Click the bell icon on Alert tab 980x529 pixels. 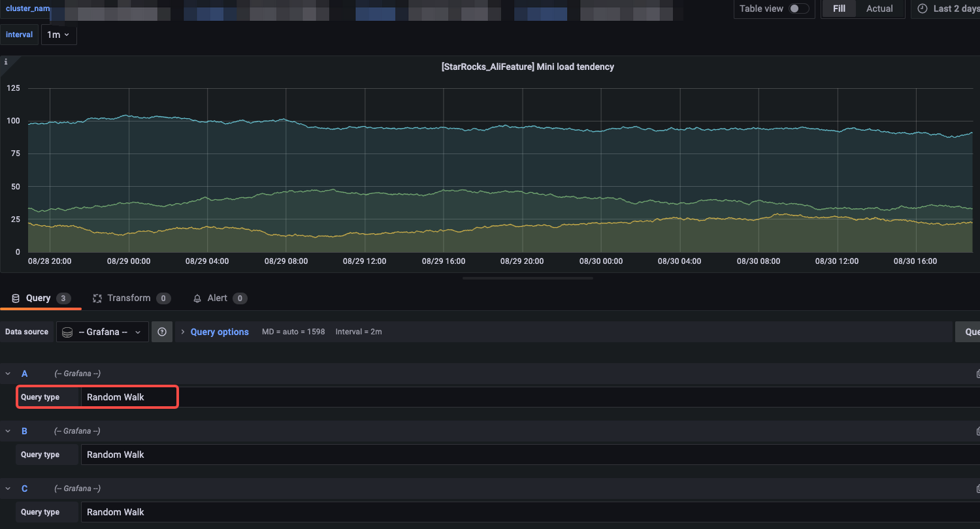pyautogui.click(x=197, y=298)
